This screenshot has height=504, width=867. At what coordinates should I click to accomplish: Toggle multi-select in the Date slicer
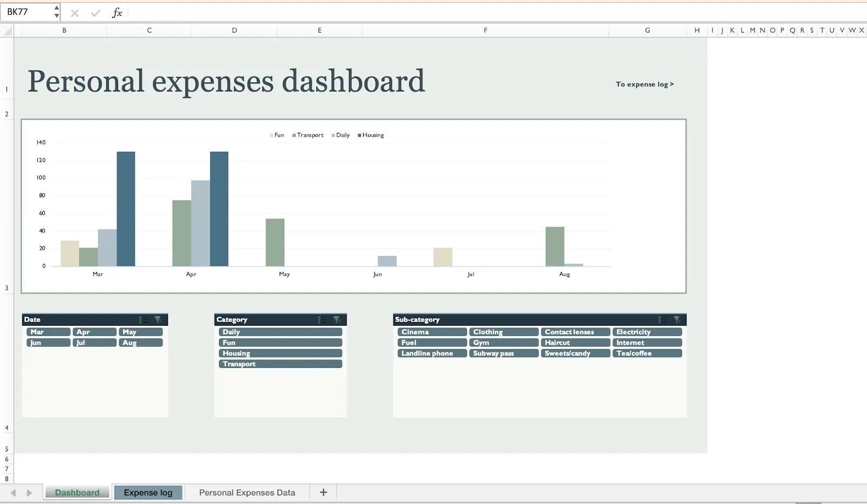point(142,320)
